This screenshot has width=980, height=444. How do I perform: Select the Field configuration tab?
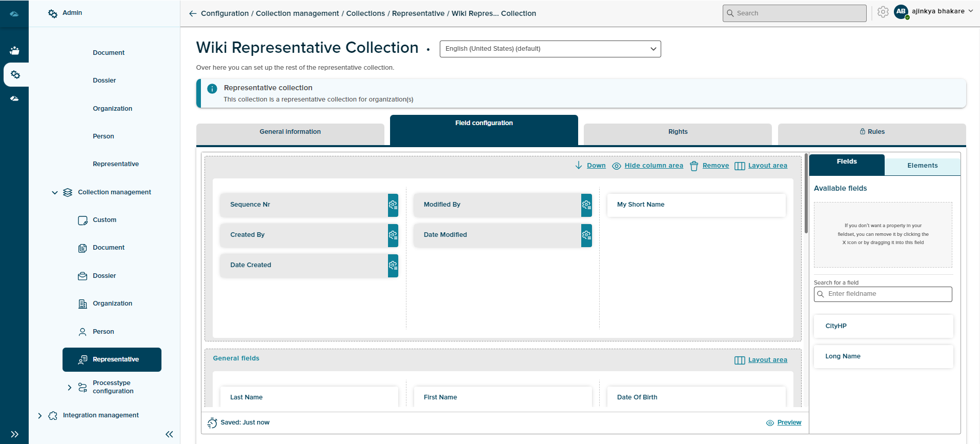point(484,130)
